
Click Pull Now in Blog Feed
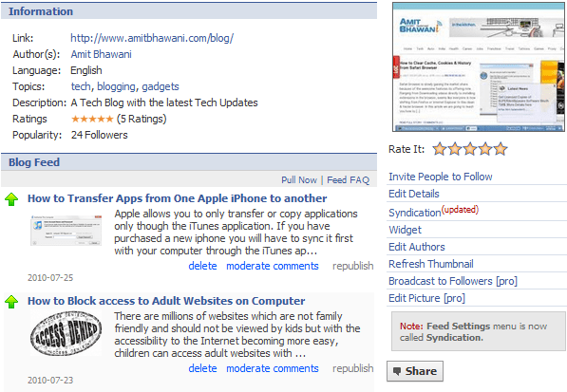click(299, 180)
